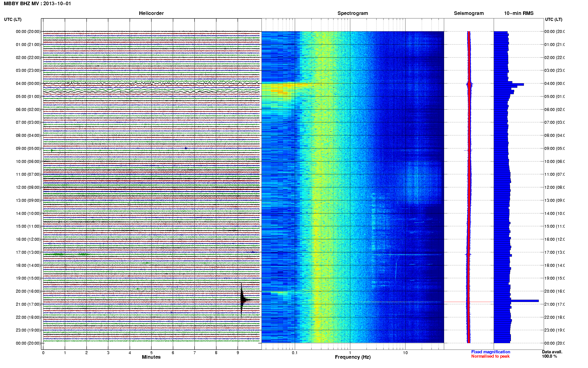Click the Helicorder panel heading
The image size is (588, 368).
[151, 13]
